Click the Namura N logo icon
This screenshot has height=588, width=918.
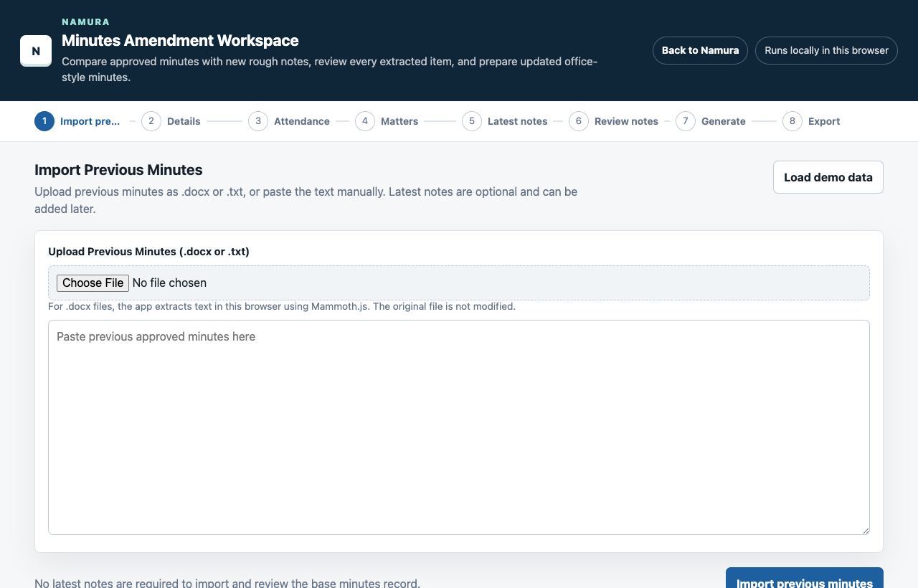click(x=36, y=51)
